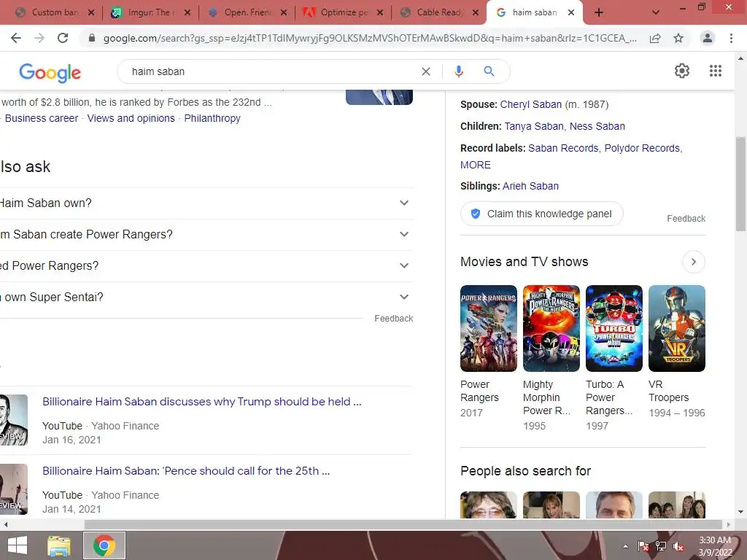Share this page from the address bar
Image resolution: width=747 pixels, height=560 pixels.
point(655,38)
